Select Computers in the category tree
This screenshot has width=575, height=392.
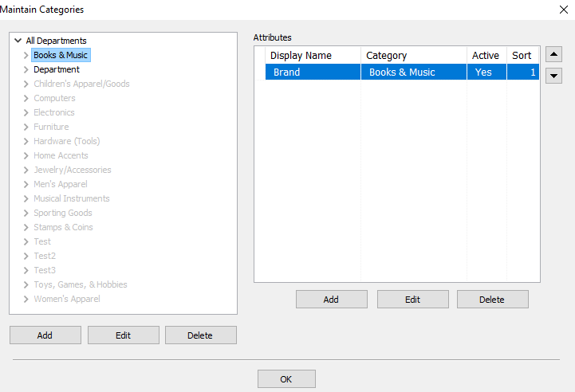coord(54,98)
